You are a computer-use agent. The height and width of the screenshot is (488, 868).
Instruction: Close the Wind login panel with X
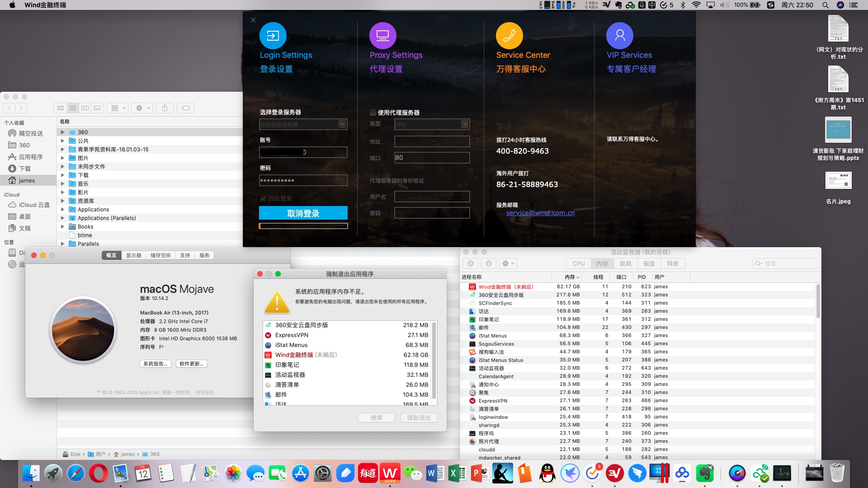(253, 20)
